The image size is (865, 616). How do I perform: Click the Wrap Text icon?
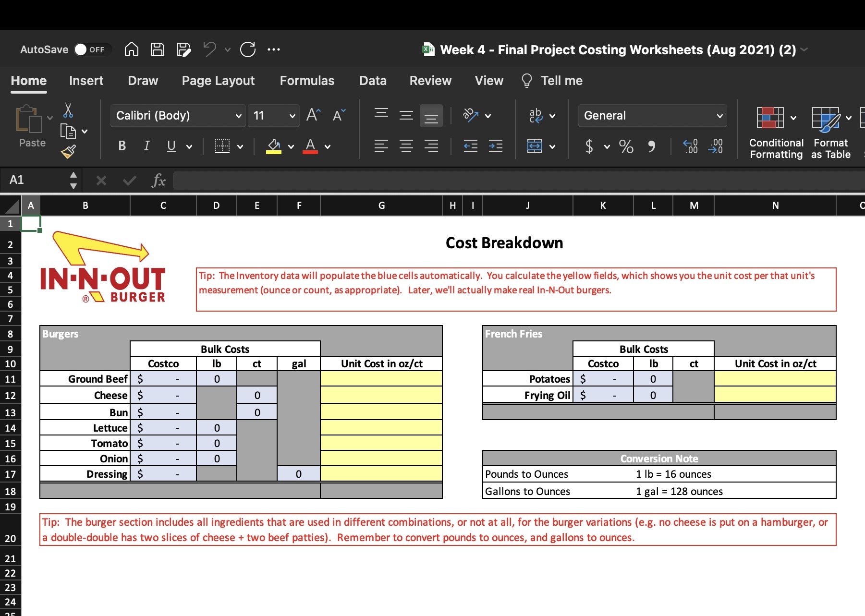coord(536,115)
